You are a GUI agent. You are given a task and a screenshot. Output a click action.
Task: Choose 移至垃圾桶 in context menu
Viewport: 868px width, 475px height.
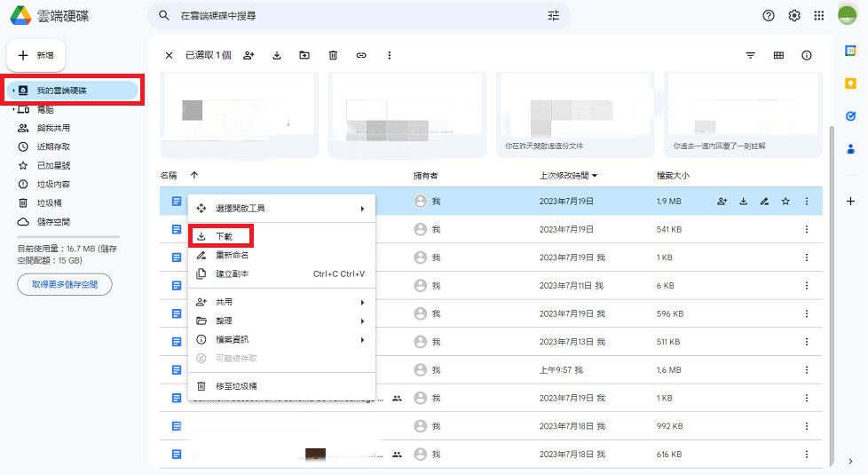(281, 386)
